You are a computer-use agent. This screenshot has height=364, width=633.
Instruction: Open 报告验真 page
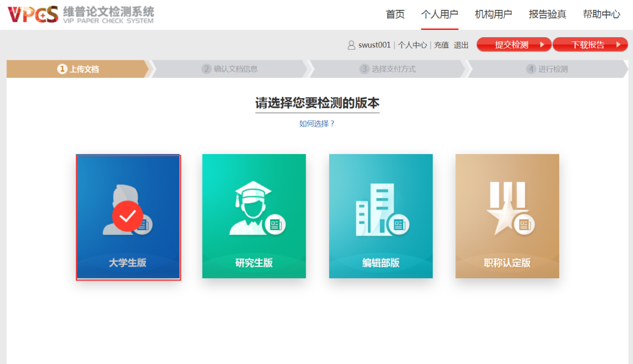tap(548, 14)
